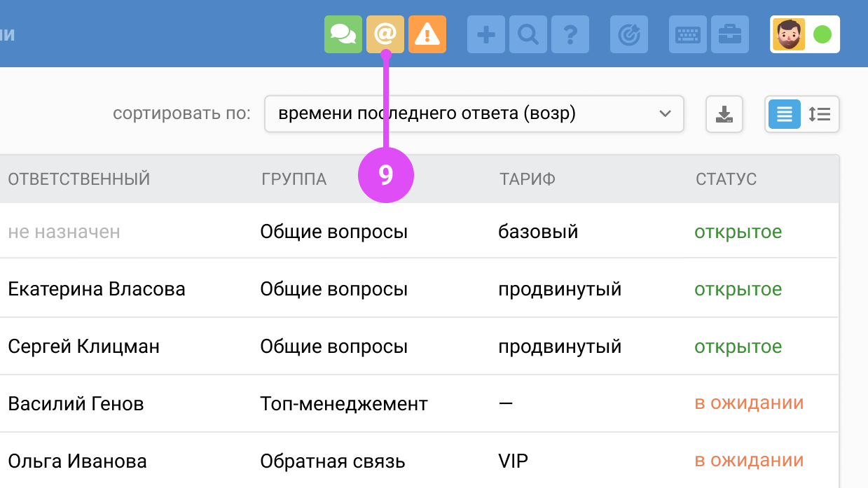Click the keyboard shortcuts icon

688,34
